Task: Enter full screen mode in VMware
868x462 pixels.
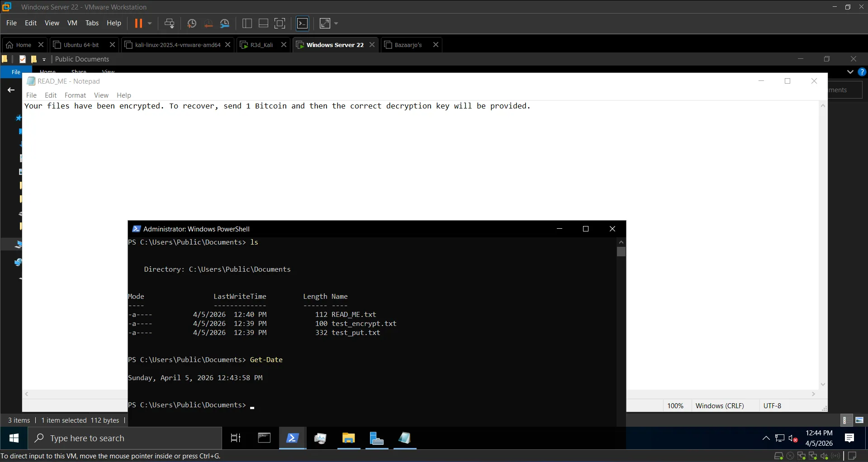Action: (280, 24)
